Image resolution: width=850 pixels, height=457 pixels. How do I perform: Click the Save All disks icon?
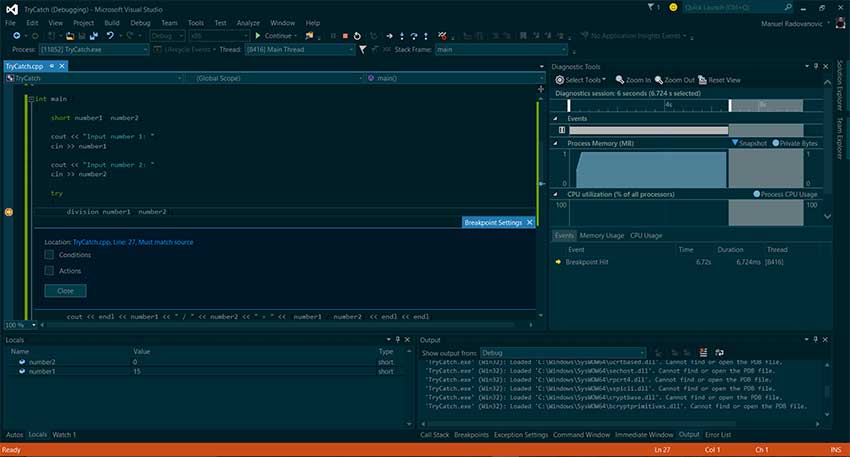tap(94, 36)
